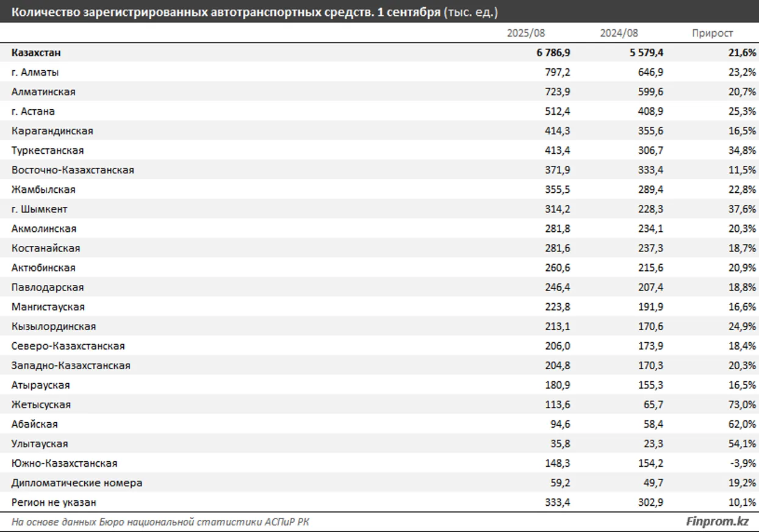
Task: Select the Казахстан 2024/08 value 5 579,4
Action: [x=646, y=53]
